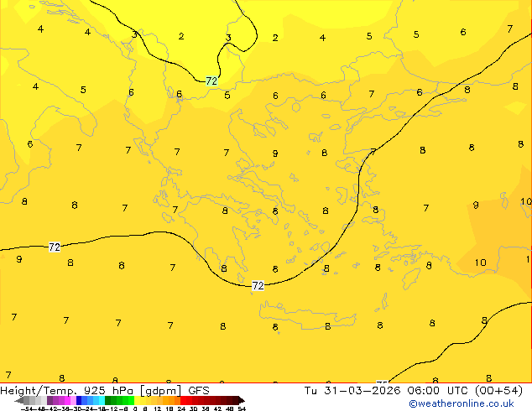Click the '54' tick label at the legend's right end

tap(242, 408)
